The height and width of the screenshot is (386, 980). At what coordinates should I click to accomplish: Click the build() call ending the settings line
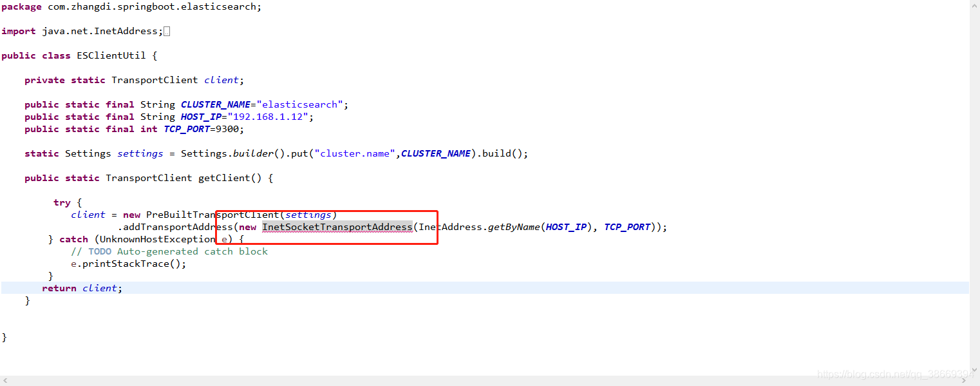point(502,154)
